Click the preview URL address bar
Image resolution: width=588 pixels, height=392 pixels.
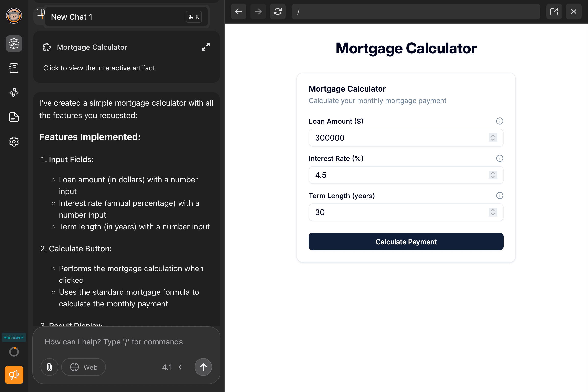416,12
